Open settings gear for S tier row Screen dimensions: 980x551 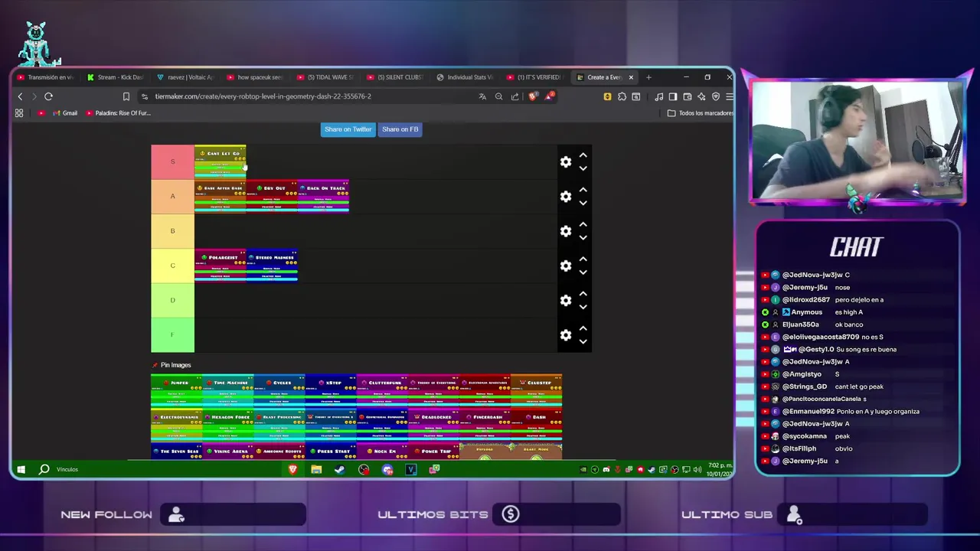click(x=565, y=161)
